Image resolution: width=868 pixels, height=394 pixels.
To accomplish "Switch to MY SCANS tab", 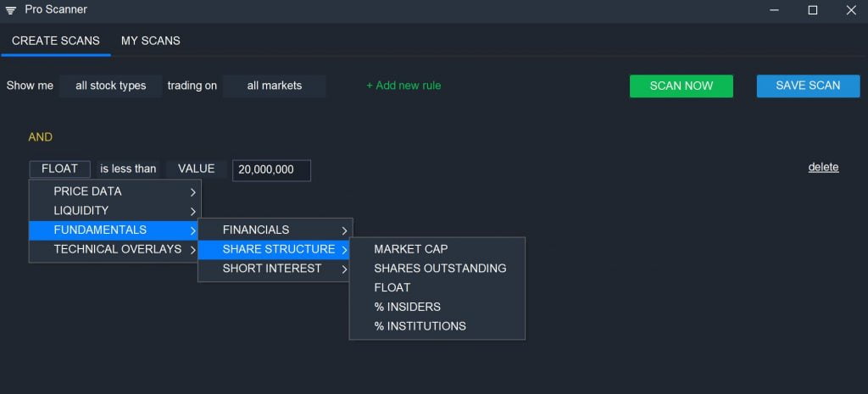I will (x=150, y=41).
